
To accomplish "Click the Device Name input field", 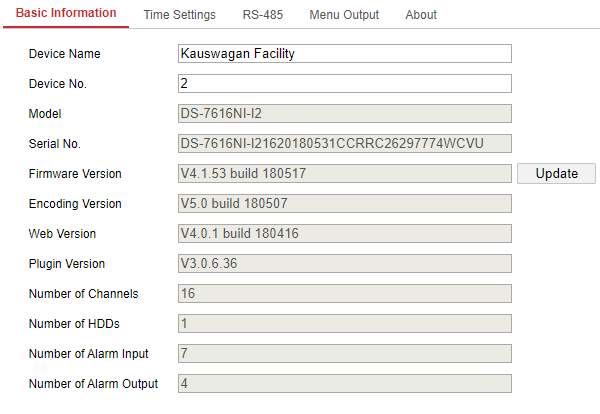I will click(344, 54).
